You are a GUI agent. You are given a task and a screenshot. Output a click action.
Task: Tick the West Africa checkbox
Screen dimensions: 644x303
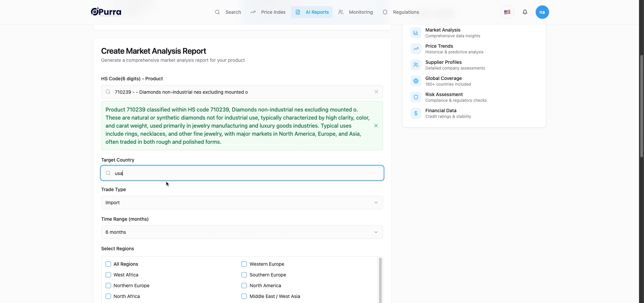(108, 275)
